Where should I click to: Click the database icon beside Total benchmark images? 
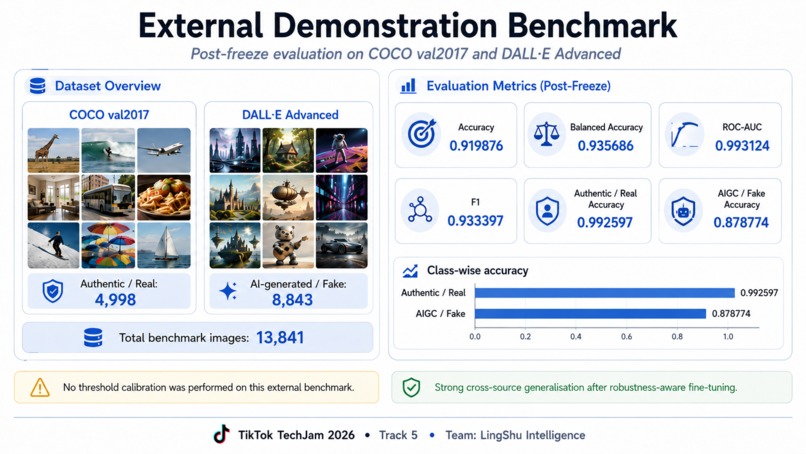93,338
